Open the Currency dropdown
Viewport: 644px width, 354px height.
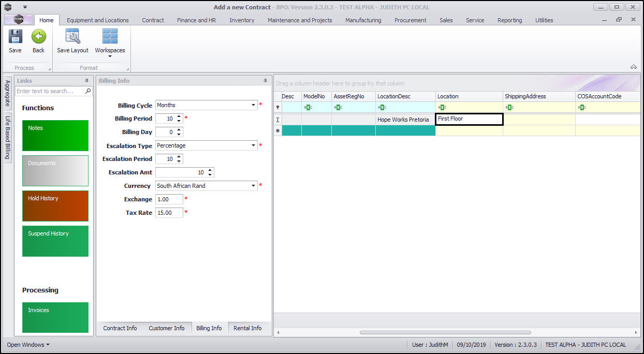pos(254,186)
